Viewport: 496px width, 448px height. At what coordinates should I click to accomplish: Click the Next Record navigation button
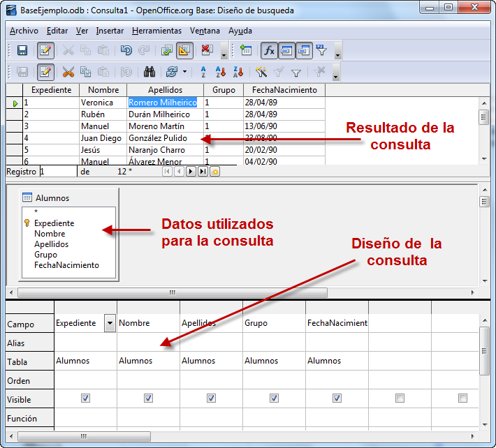pyautogui.click(x=191, y=171)
